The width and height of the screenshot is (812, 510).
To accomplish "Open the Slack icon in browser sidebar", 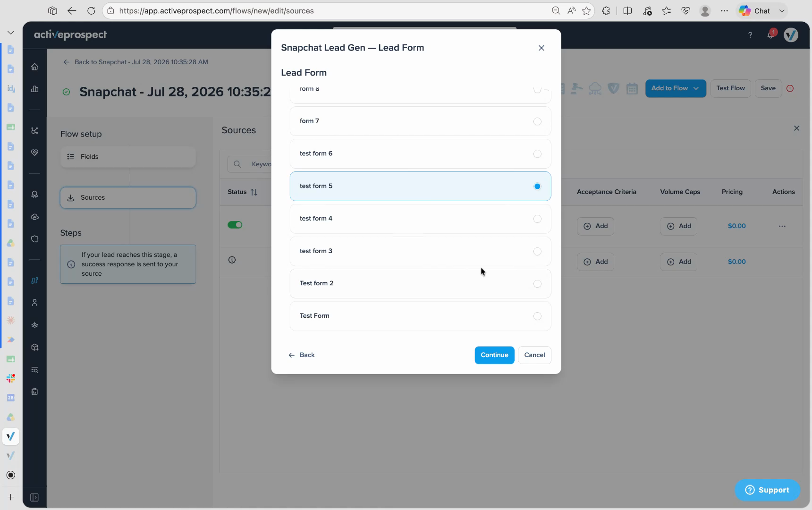I will 10,379.
